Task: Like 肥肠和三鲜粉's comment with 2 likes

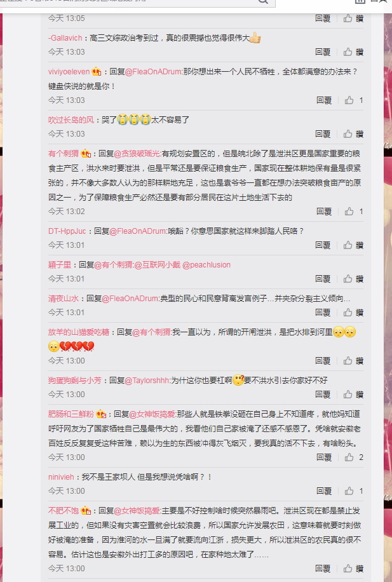Action: 354,457
